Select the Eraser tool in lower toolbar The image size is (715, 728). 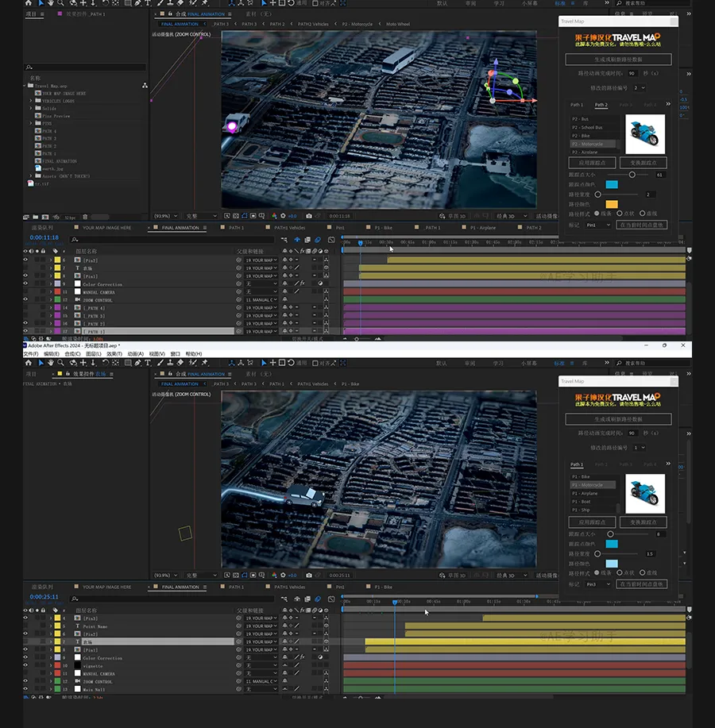pos(180,363)
